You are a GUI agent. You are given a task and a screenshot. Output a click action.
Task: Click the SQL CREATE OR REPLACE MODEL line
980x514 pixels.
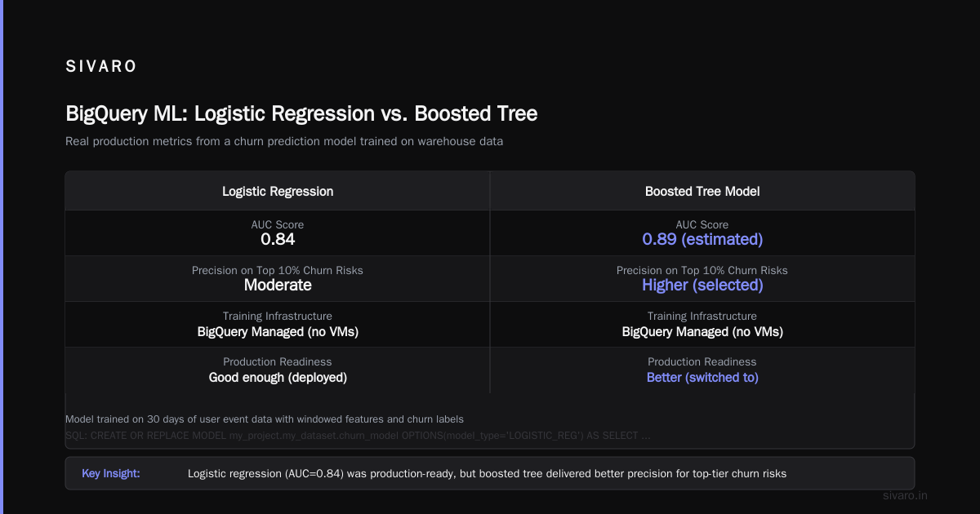pyautogui.click(x=358, y=435)
